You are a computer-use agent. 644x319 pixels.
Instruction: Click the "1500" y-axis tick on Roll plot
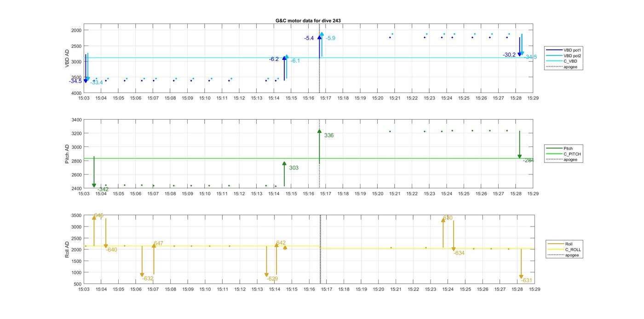(x=76, y=261)
